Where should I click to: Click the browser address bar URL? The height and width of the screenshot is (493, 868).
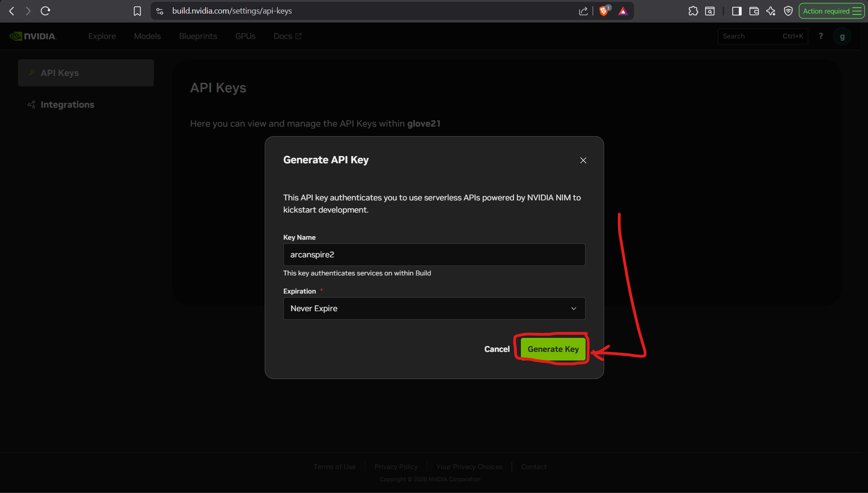click(x=232, y=11)
